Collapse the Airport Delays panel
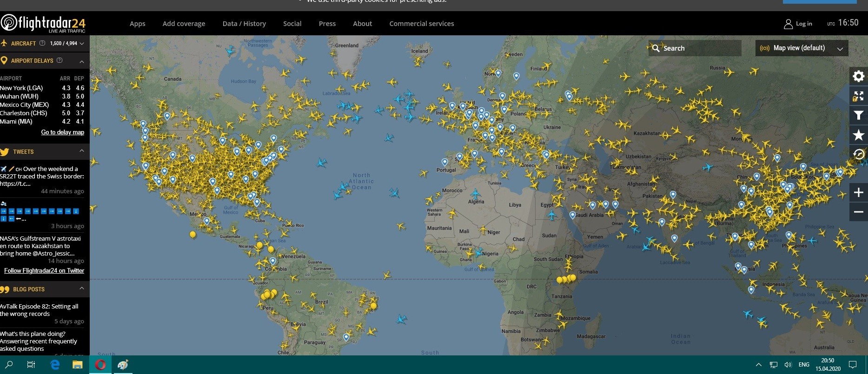Screen dimensions: 868x374 [x=82, y=61]
